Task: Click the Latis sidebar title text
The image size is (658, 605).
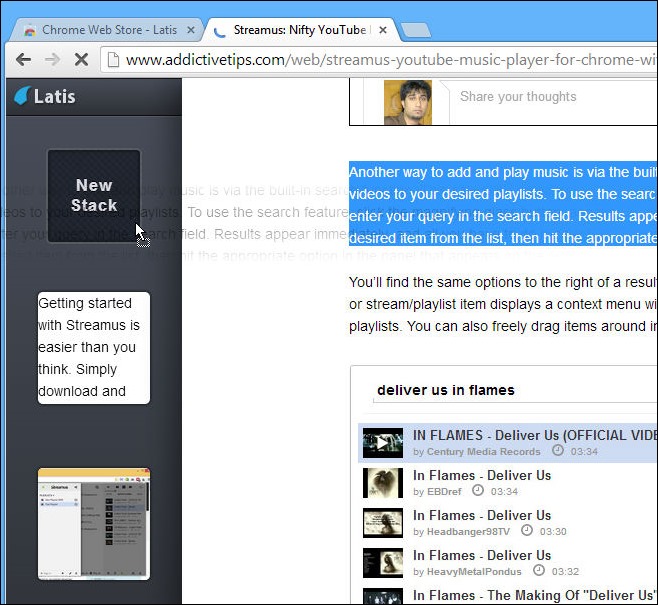Action: 55,96
